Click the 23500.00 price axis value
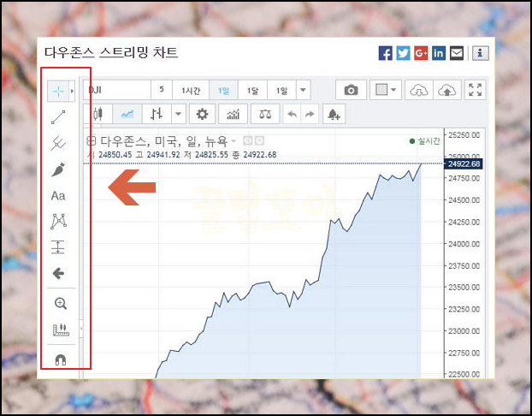Viewport: 532px width, 416px height. (464, 288)
